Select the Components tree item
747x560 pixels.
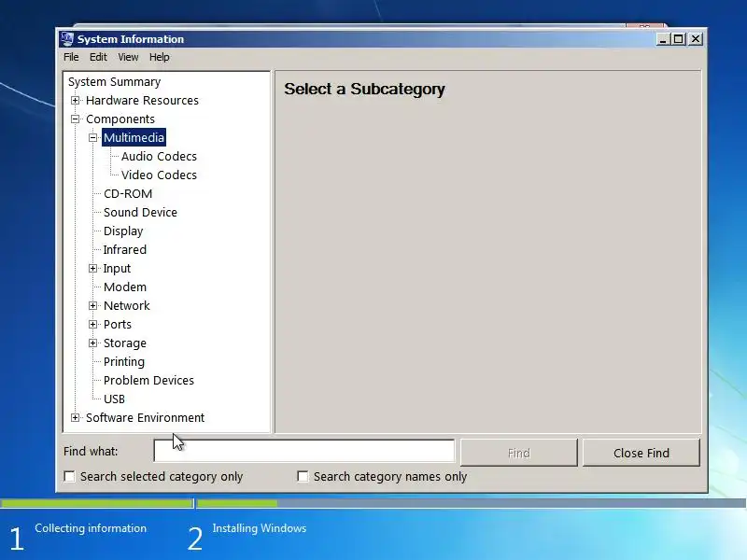coord(120,119)
